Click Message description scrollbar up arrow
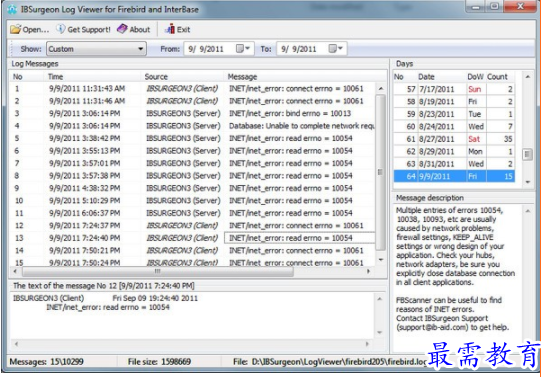 pos(528,211)
